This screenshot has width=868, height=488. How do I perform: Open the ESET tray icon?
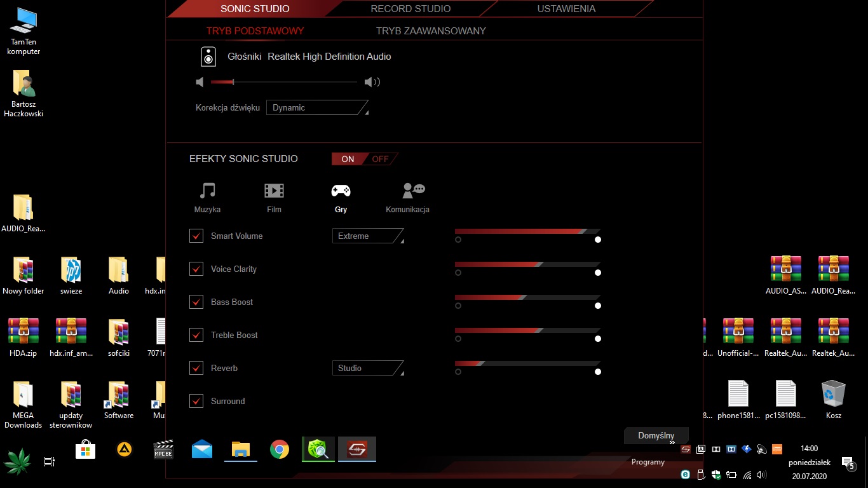[x=686, y=474]
